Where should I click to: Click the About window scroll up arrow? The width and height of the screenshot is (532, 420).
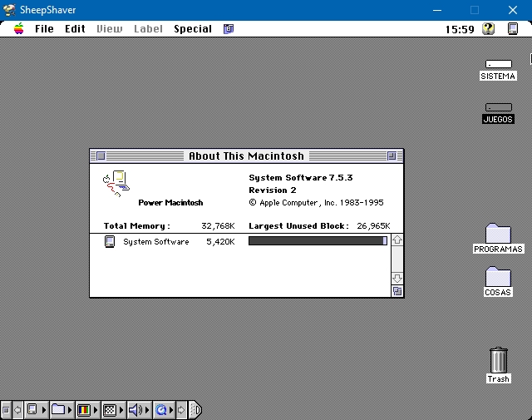[397, 240]
